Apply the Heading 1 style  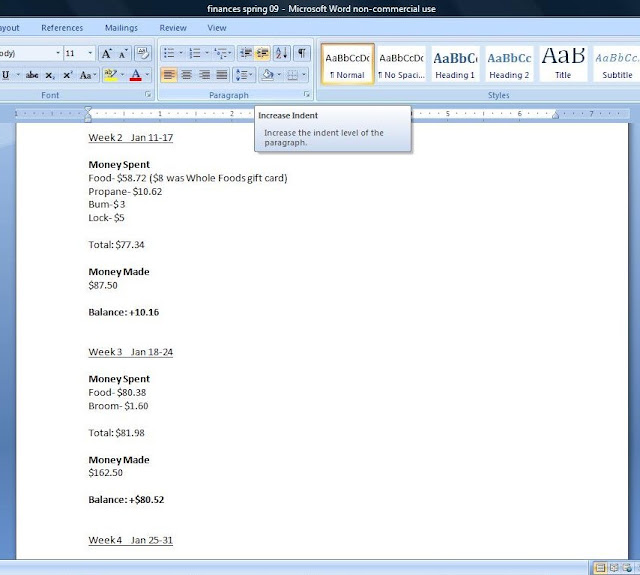point(455,64)
